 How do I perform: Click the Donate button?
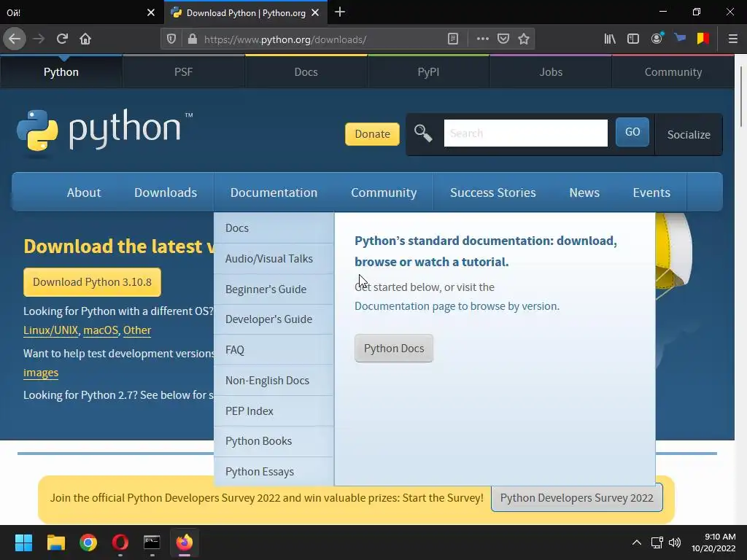(372, 134)
